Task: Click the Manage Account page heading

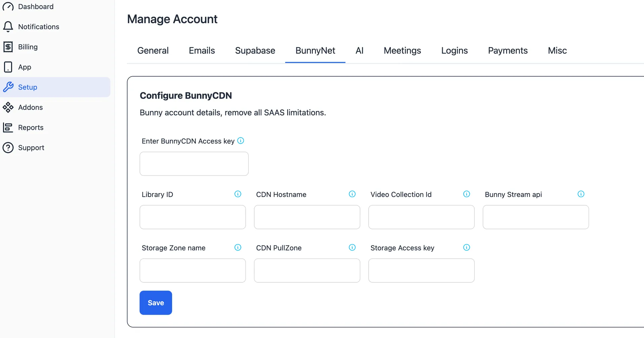Action: pyautogui.click(x=172, y=19)
